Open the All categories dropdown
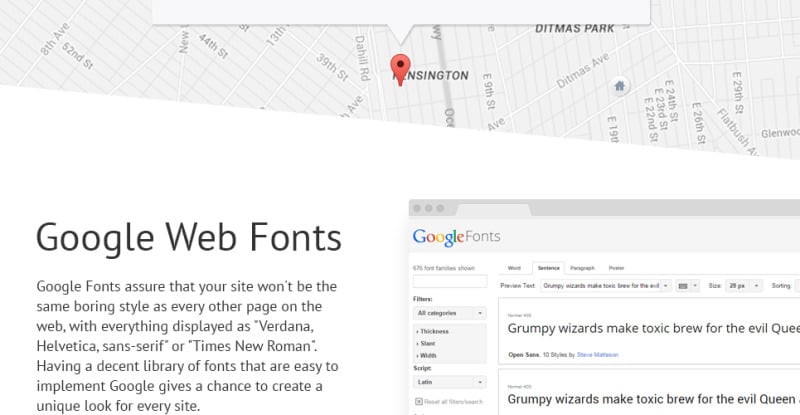 pos(449,313)
